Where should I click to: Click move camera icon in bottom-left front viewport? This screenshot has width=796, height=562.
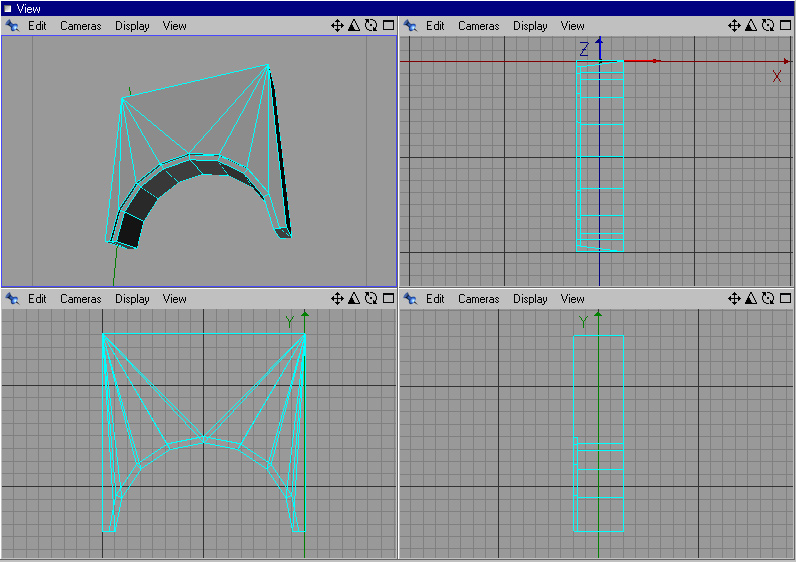point(337,299)
